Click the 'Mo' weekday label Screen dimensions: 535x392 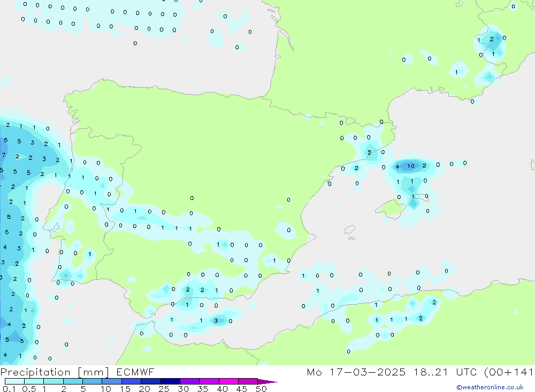[314, 372]
